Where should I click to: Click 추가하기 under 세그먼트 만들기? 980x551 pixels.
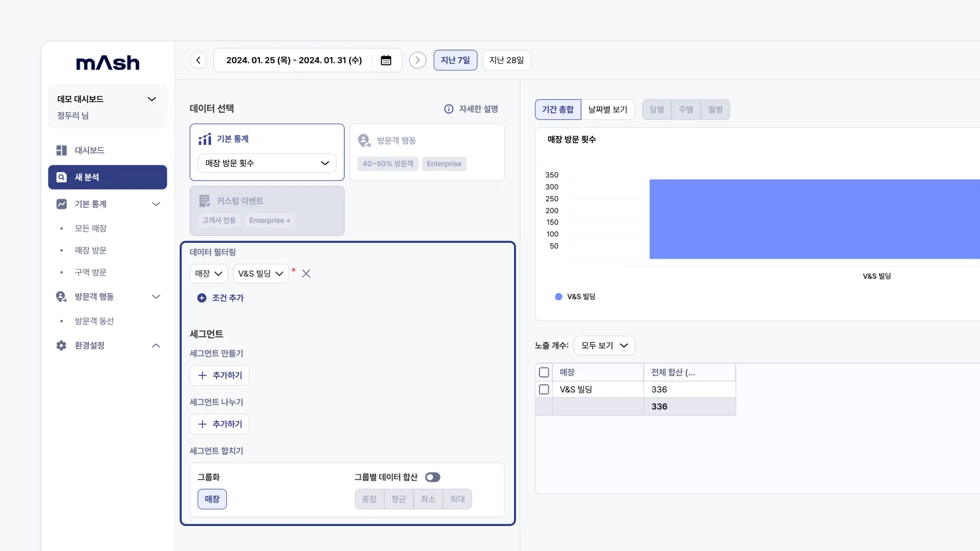[219, 375]
